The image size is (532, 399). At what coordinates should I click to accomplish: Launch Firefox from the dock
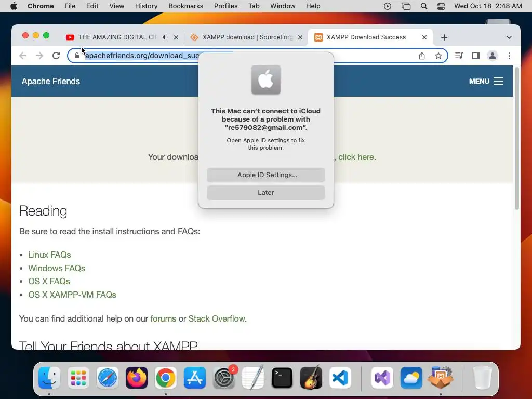tap(137, 378)
